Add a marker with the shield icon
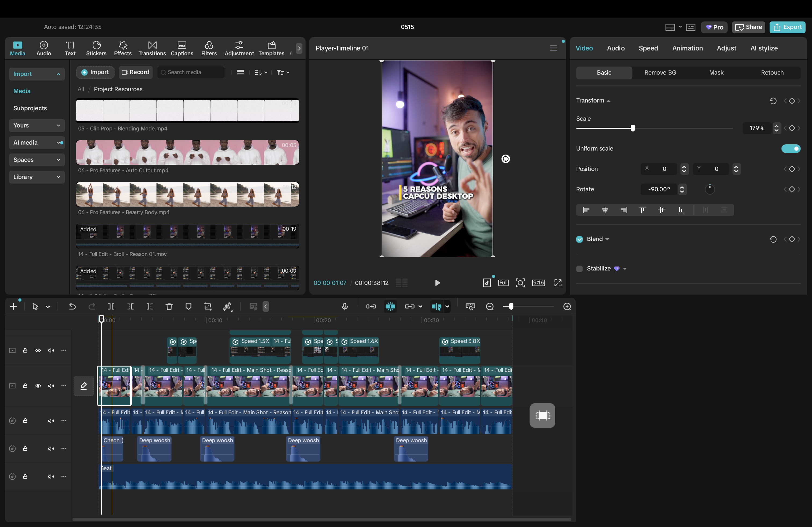Screen dimensions: 812x527 pos(188,306)
